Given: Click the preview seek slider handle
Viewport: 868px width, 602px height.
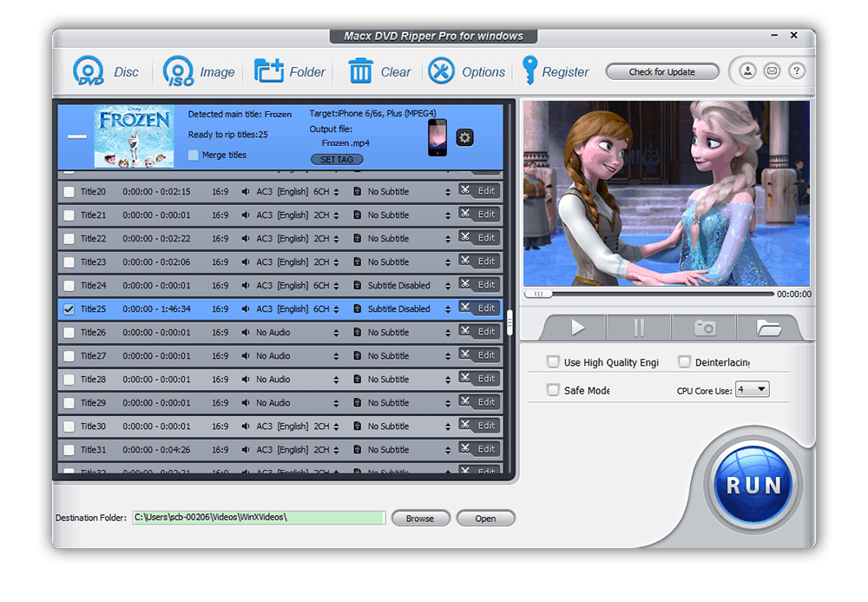Looking at the screenshot, I should (539, 294).
